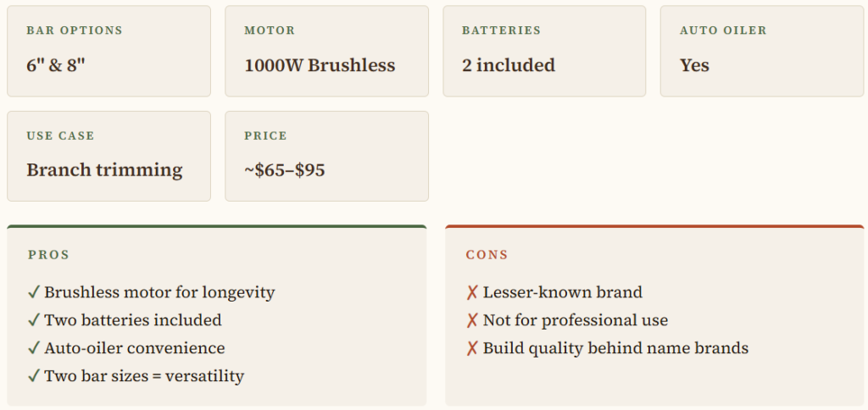The width and height of the screenshot is (868, 410).
Task: Click the Lesser-known brand text
Action: coord(563,293)
